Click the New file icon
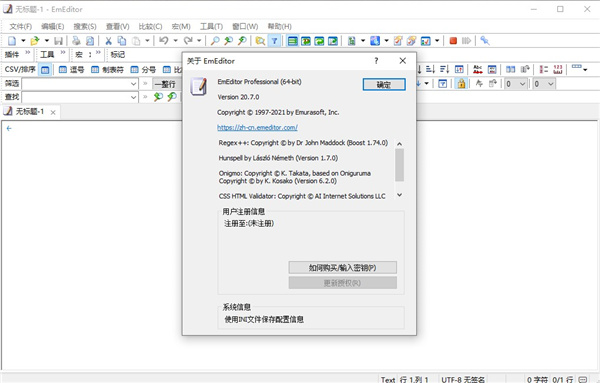Screen dimensions: 600x383 tap(12, 41)
